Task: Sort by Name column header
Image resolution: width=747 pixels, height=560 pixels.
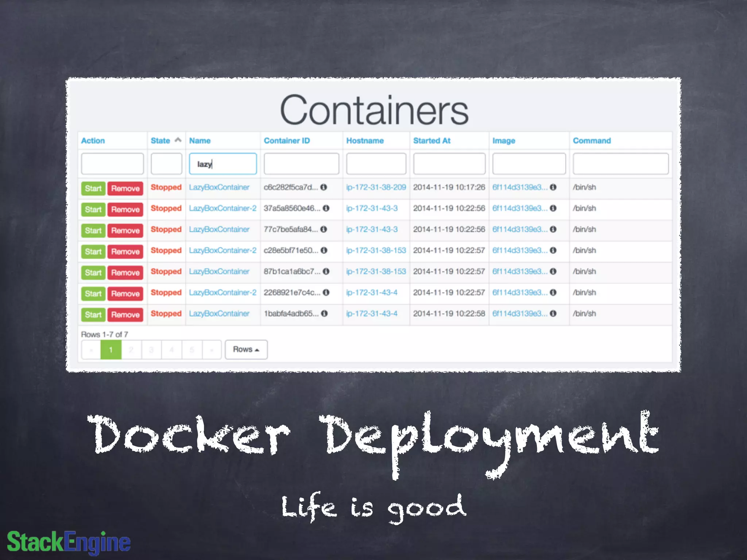Action: pyautogui.click(x=200, y=141)
